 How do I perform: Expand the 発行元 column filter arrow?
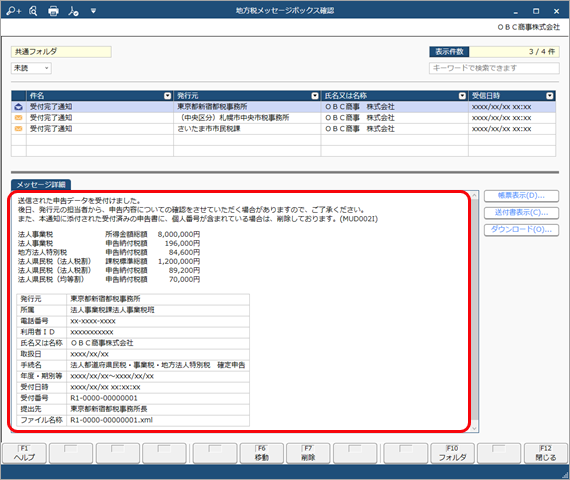(315, 96)
